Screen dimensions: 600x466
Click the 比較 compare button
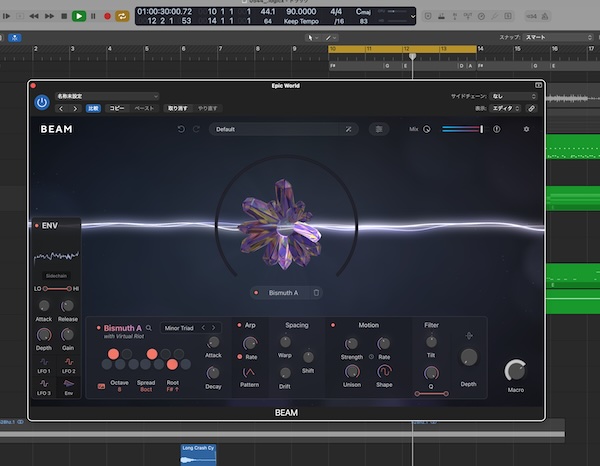(93, 109)
